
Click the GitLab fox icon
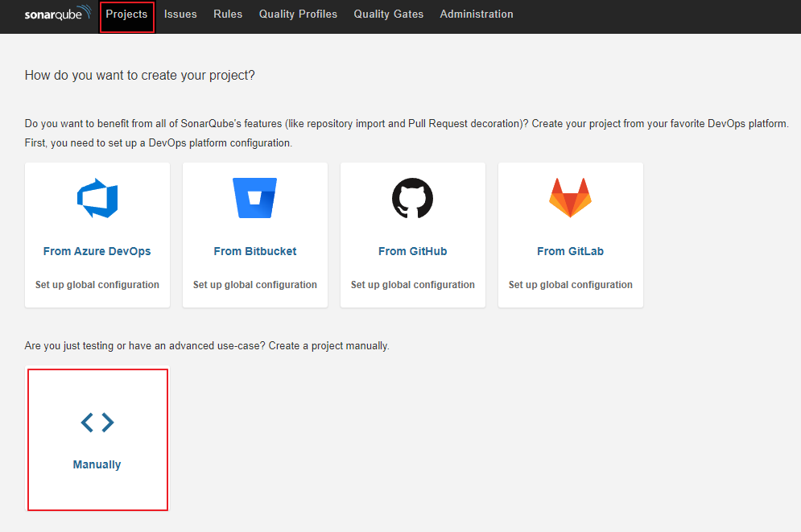[x=571, y=198]
